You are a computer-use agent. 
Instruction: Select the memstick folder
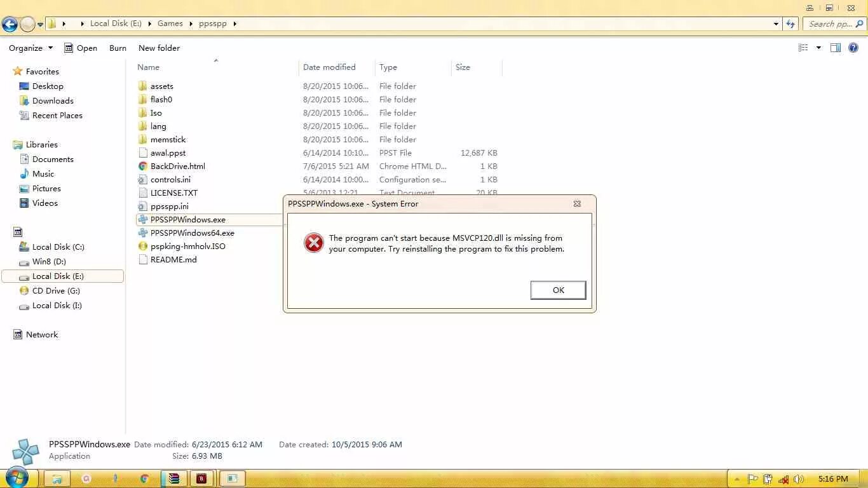coord(168,139)
